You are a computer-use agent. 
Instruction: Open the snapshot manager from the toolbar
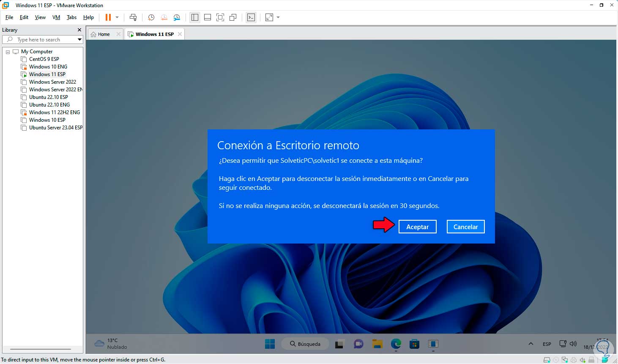click(x=177, y=17)
